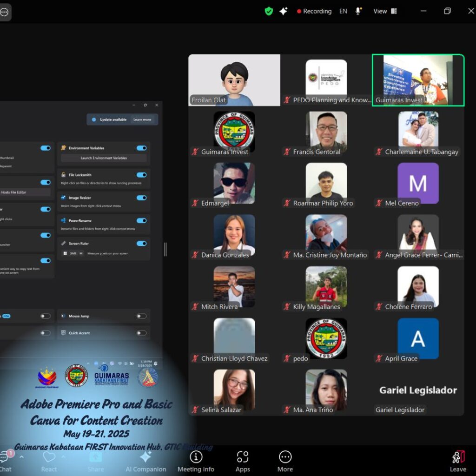The width and height of the screenshot is (476, 476).
Task: Enable the Mouse Jump toggle
Action: point(141,316)
